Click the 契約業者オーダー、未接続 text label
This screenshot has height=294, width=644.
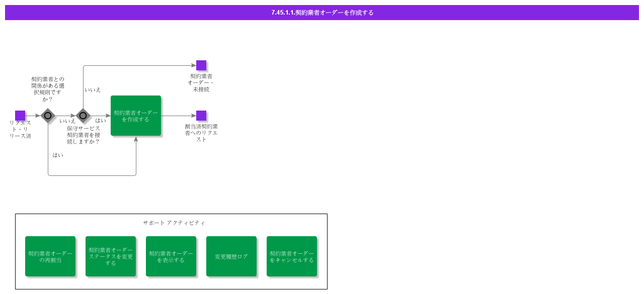click(x=201, y=82)
